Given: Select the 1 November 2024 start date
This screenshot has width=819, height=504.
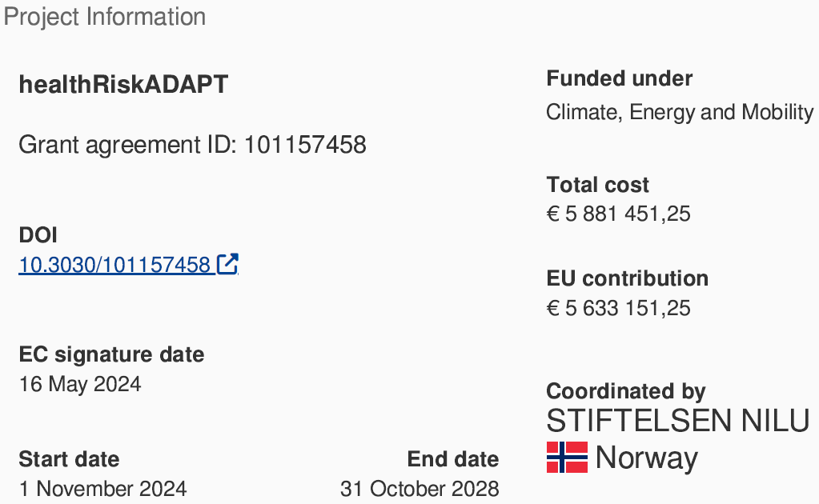Looking at the screenshot, I should click(x=102, y=488).
